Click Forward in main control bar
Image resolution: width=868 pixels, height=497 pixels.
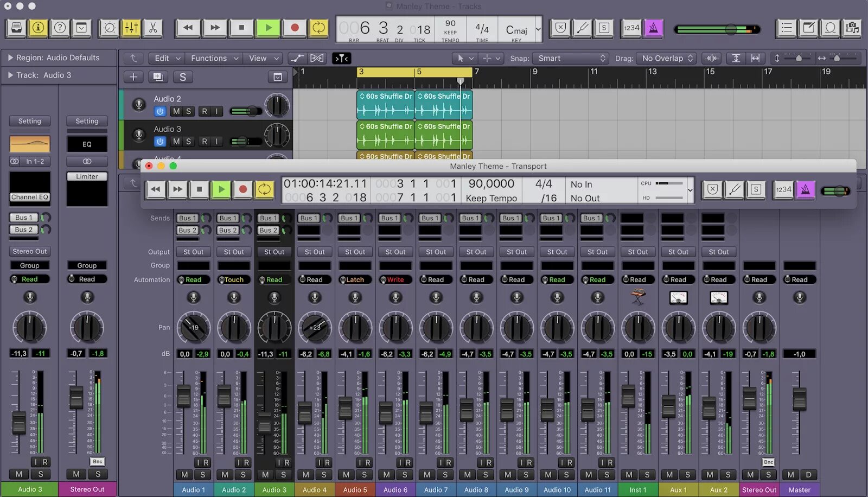click(215, 28)
